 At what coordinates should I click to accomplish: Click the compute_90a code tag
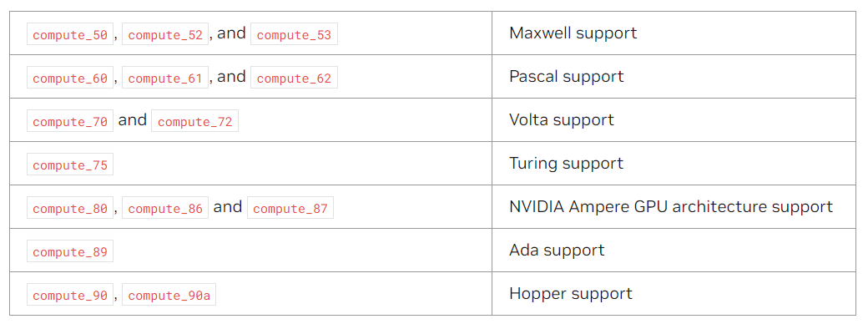[169, 295]
